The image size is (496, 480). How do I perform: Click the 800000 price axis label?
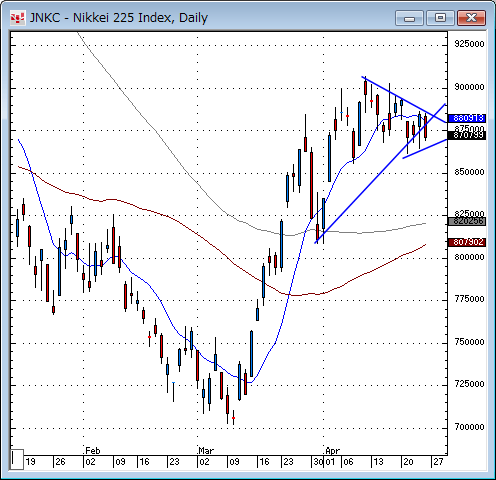(469, 257)
